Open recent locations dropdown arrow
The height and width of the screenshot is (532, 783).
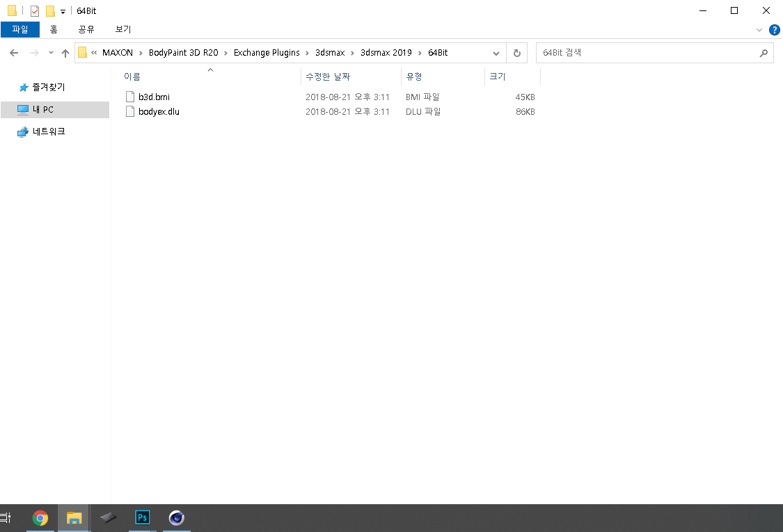pyautogui.click(x=51, y=53)
